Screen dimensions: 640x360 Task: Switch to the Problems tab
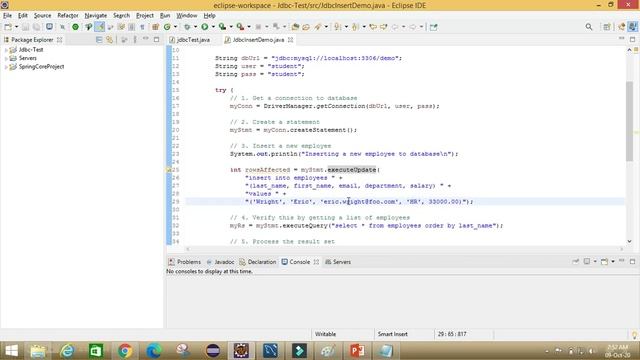pos(185,262)
